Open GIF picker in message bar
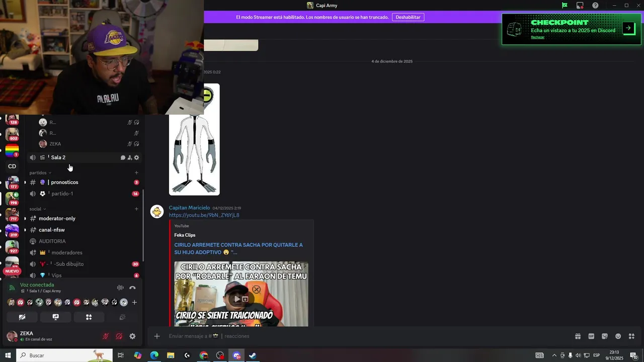Image resolution: width=644 pixels, height=362 pixels. (x=591, y=336)
